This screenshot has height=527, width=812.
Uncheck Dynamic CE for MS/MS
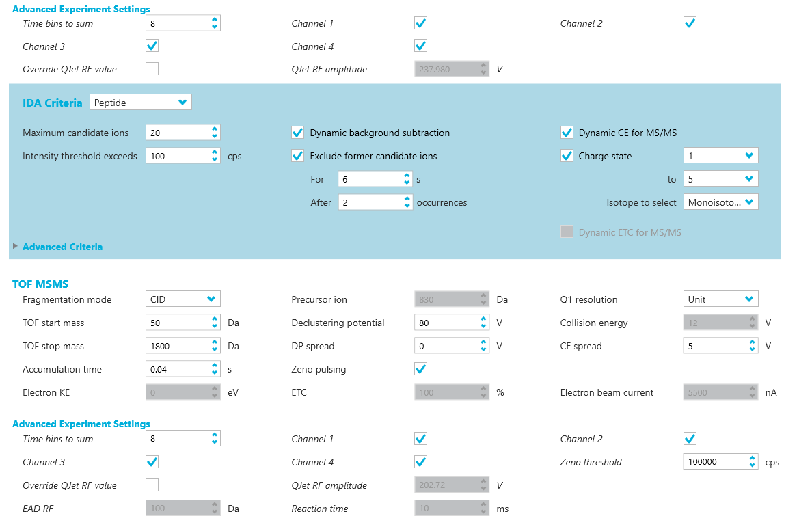tap(567, 133)
